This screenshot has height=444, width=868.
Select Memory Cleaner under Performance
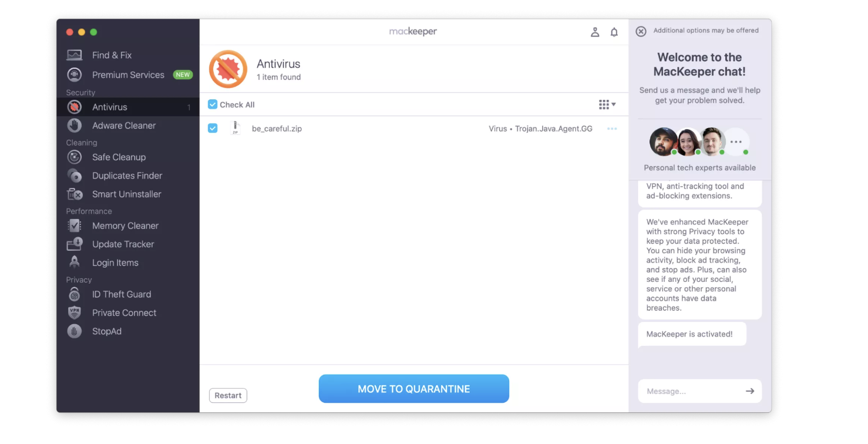tap(125, 226)
